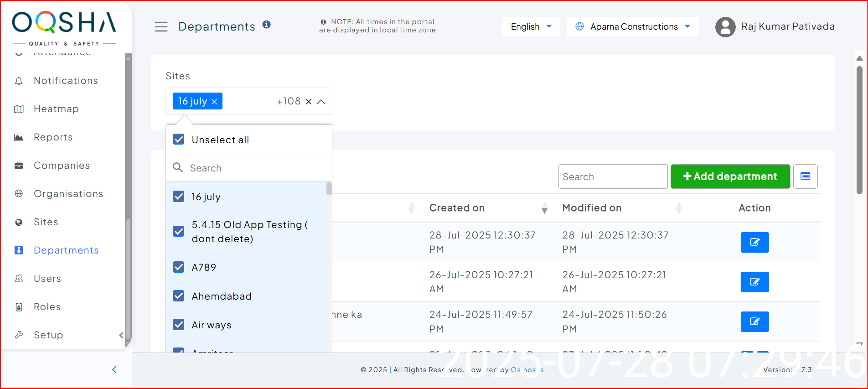Open the English language dropdown

point(531,27)
